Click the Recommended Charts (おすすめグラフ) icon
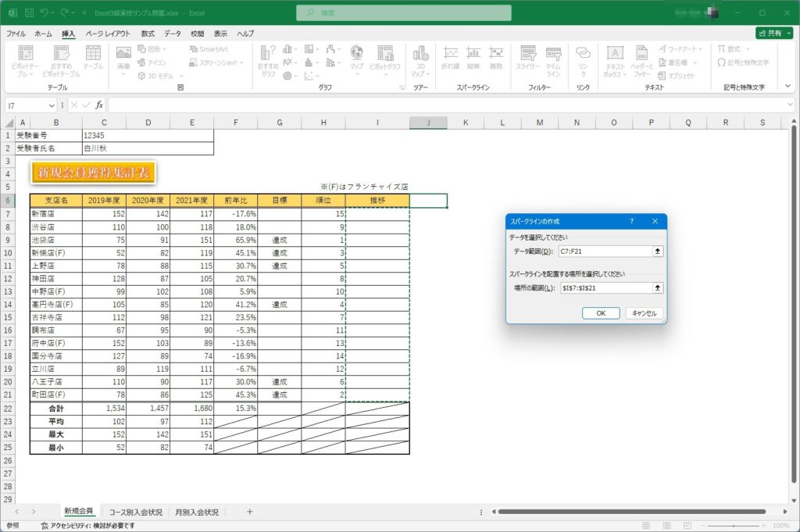Viewport: 800px width, 532px height. (268, 59)
